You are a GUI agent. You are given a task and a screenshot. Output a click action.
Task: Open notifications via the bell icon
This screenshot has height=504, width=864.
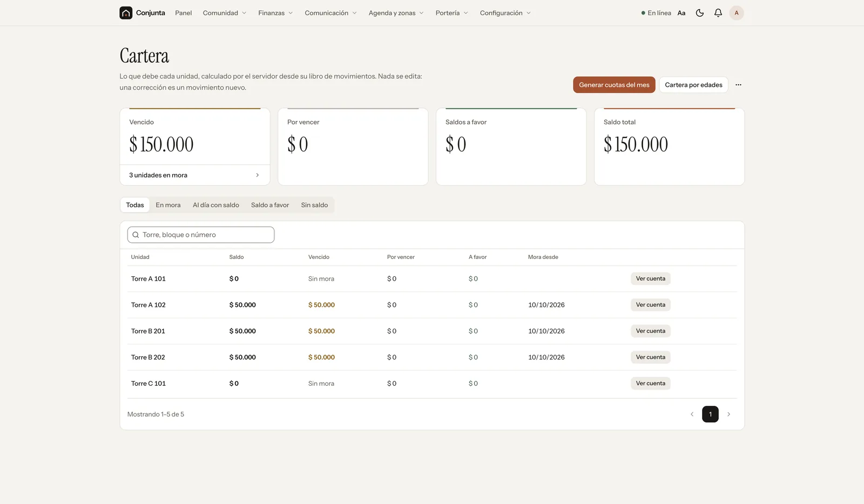[x=718, y=13]
